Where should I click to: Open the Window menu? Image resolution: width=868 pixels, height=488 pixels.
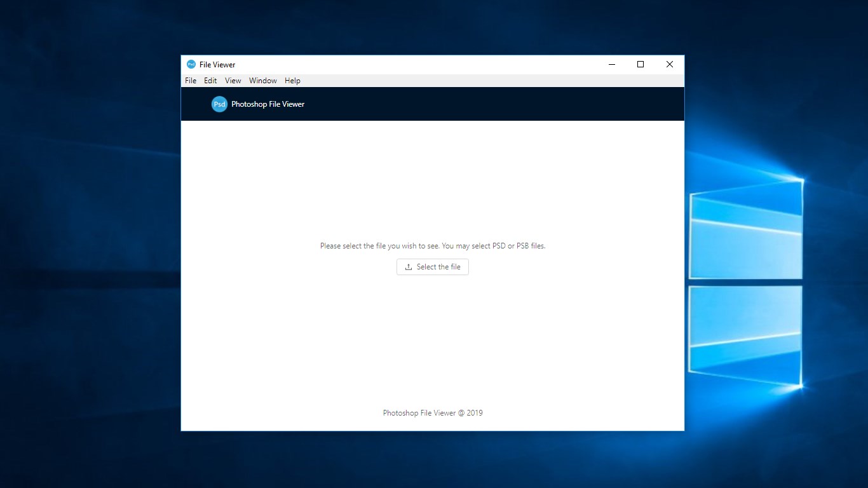[263, 81]
